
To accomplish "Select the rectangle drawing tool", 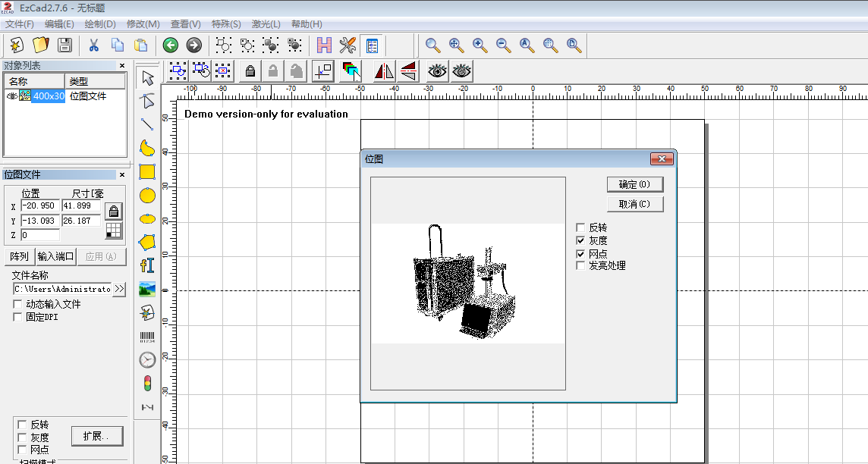I will coord(147,172).
